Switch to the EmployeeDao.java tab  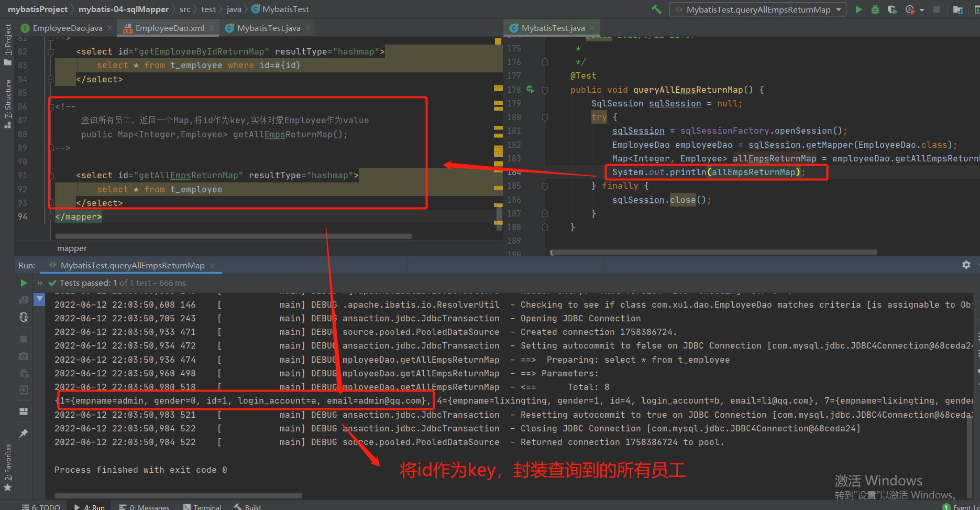click(68, 28)
